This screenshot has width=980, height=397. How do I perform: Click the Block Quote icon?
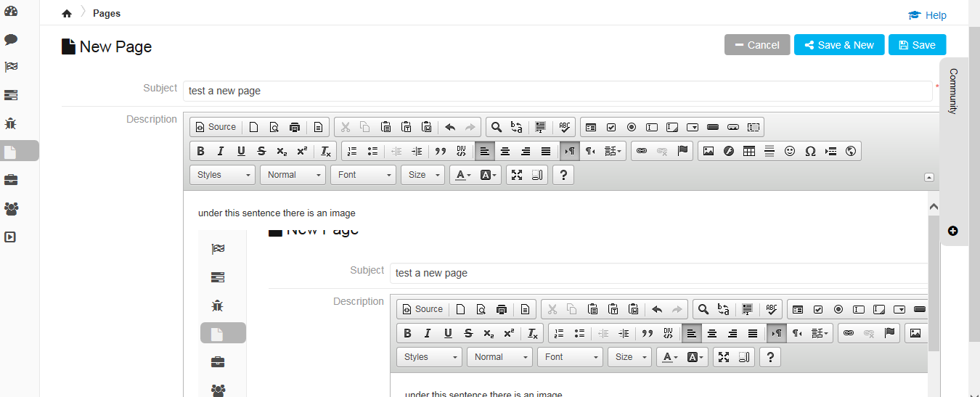(440, 151)
